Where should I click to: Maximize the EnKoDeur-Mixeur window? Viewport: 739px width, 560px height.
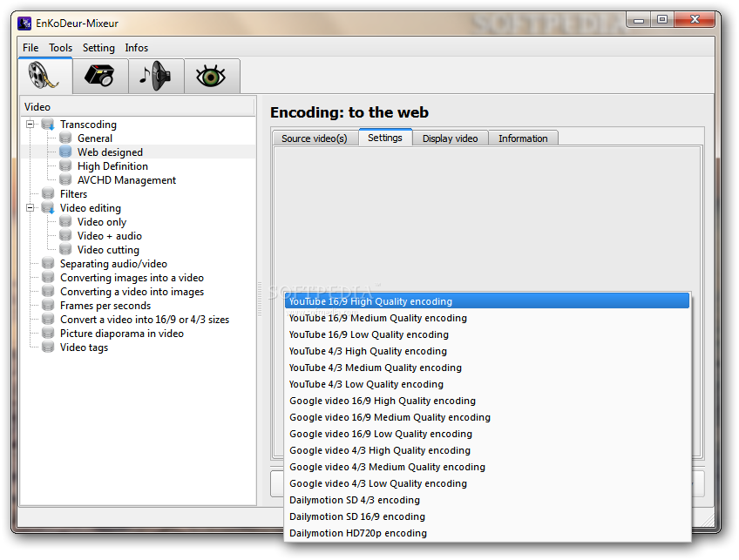point(662,20)
